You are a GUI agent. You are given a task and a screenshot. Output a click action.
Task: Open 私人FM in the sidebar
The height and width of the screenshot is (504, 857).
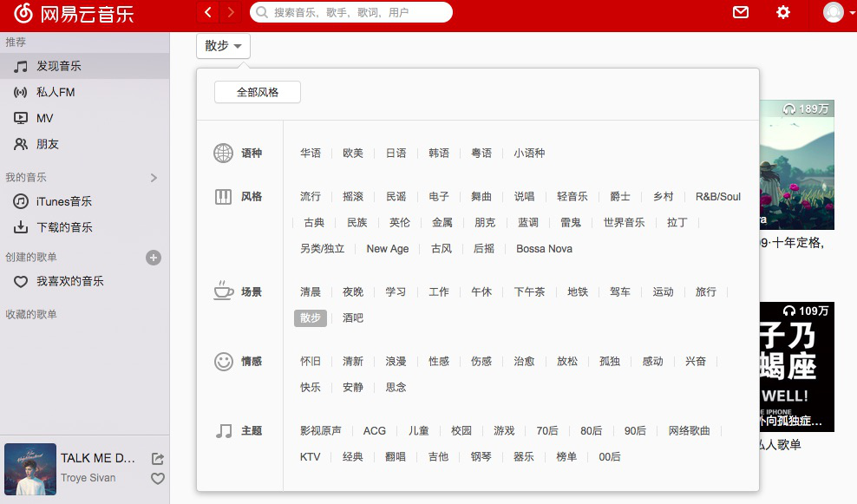coord(56,92)
